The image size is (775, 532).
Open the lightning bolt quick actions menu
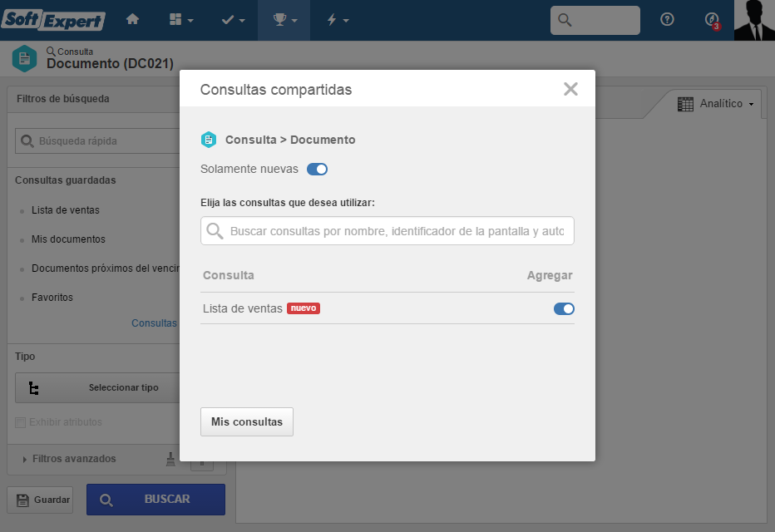[x=338, y=20]
